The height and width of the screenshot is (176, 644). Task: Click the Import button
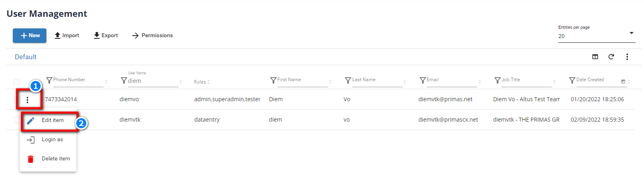coord(67,36)
